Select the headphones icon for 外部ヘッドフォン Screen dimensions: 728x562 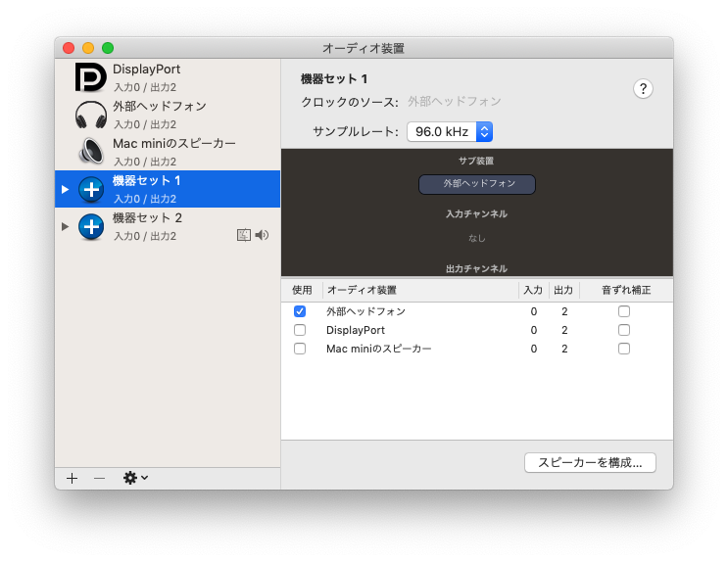point(91,115)
